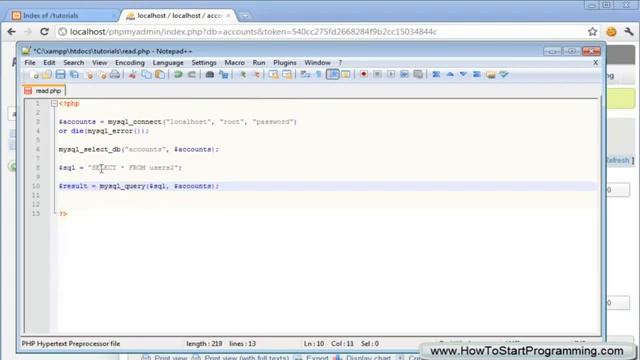The height and width of the screenshot is (360, 640).
Task: Click the User Defined Language icon
Action: point(346,75)
